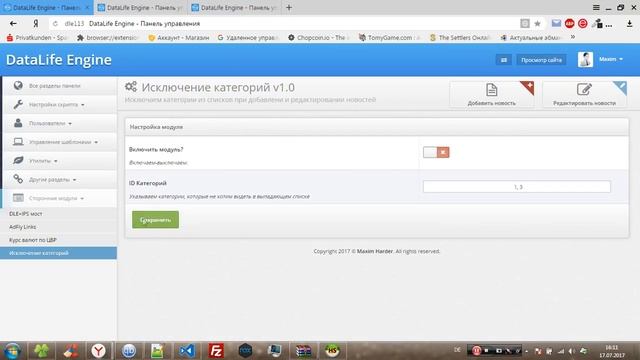
Task: Select Исключение категорий sidebar item
Action: point(58,253)
